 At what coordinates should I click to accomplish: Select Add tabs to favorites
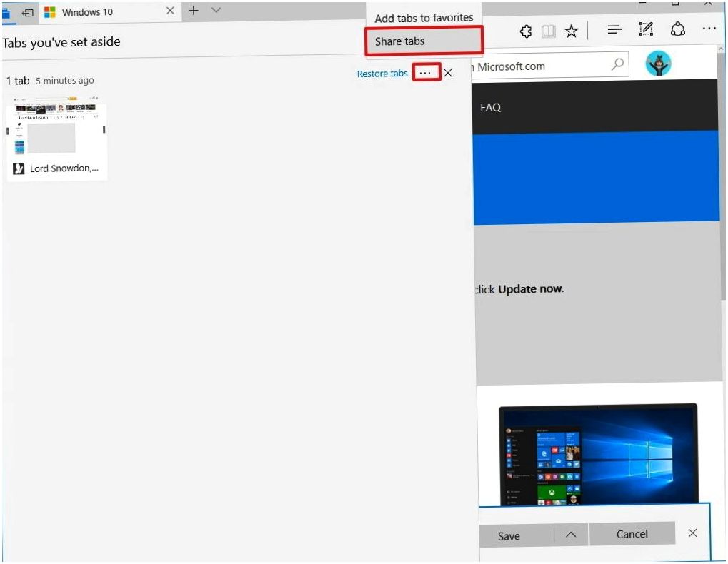424,18
